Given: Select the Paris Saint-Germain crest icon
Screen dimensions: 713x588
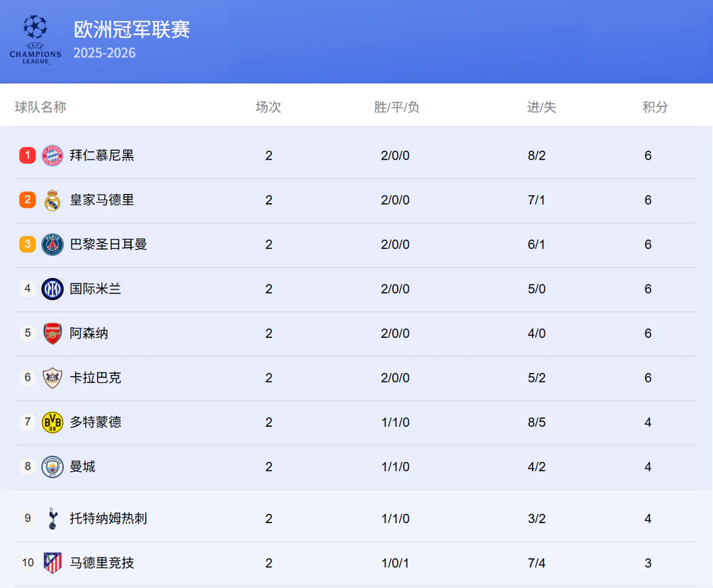Looking at the screenshot, I should click(52, 244).
